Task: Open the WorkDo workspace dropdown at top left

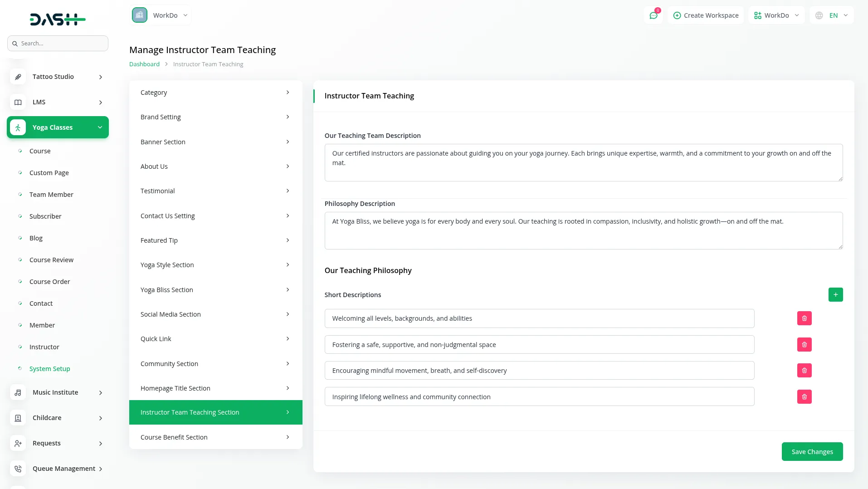Action: pos(161,15)
